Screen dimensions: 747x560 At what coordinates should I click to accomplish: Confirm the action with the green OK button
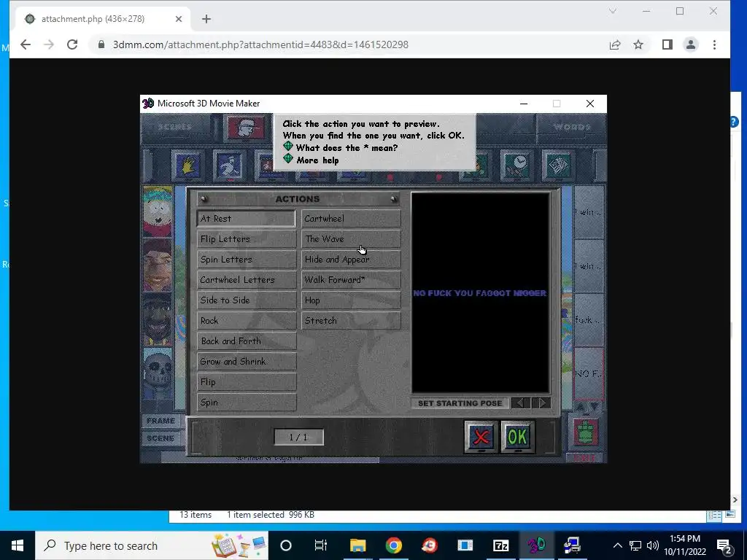coord(518,437)
